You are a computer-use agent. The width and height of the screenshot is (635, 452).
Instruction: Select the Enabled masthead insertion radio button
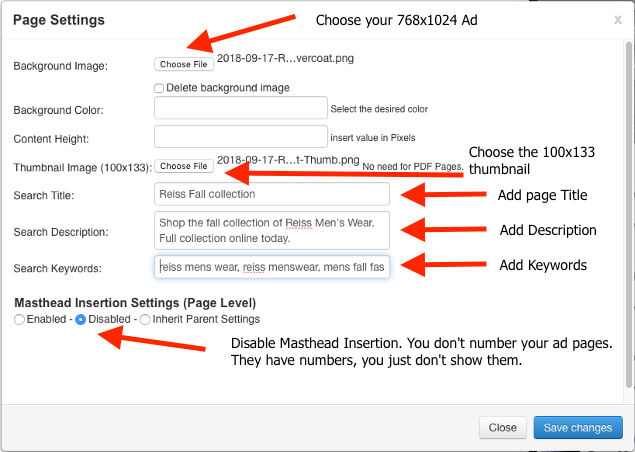coord(20,320)
